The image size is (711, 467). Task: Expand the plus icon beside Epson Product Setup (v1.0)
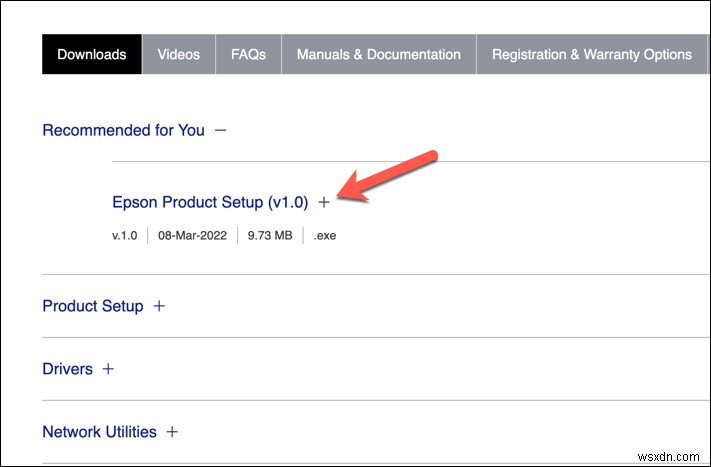click(x=324, y=202)
